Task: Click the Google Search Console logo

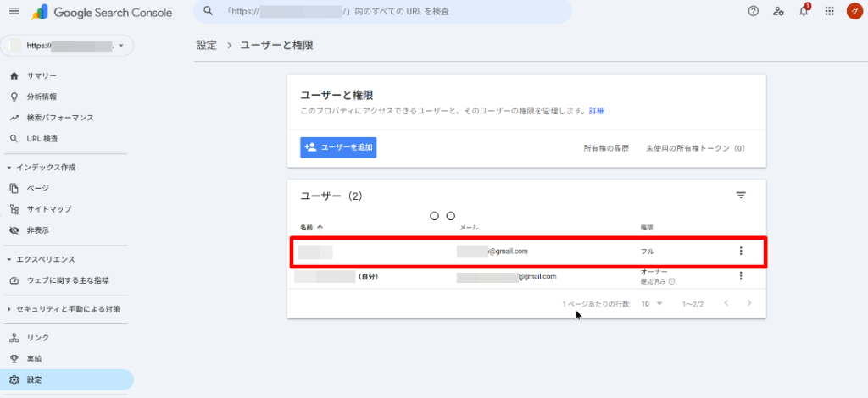Action: (x=102, y=12)
